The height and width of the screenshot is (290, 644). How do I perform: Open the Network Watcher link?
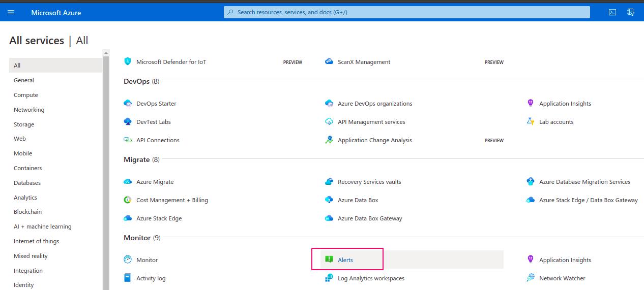[562, 278]
